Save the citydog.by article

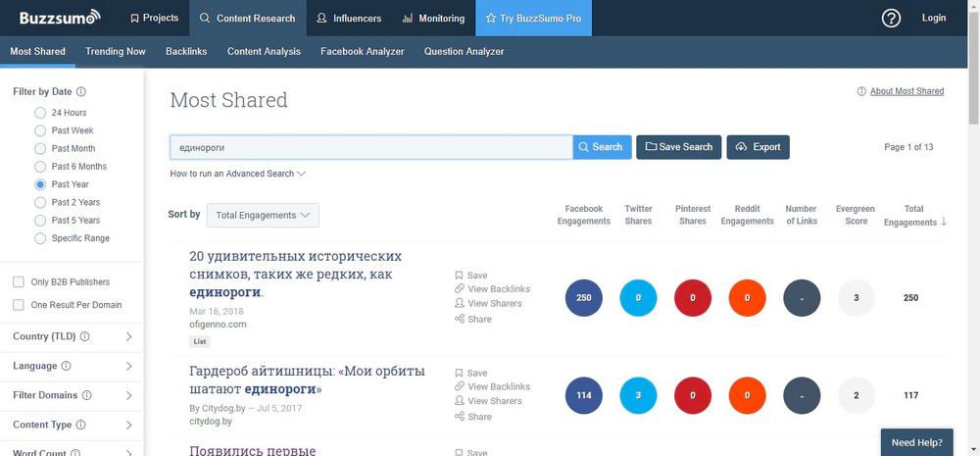(471, 373)
